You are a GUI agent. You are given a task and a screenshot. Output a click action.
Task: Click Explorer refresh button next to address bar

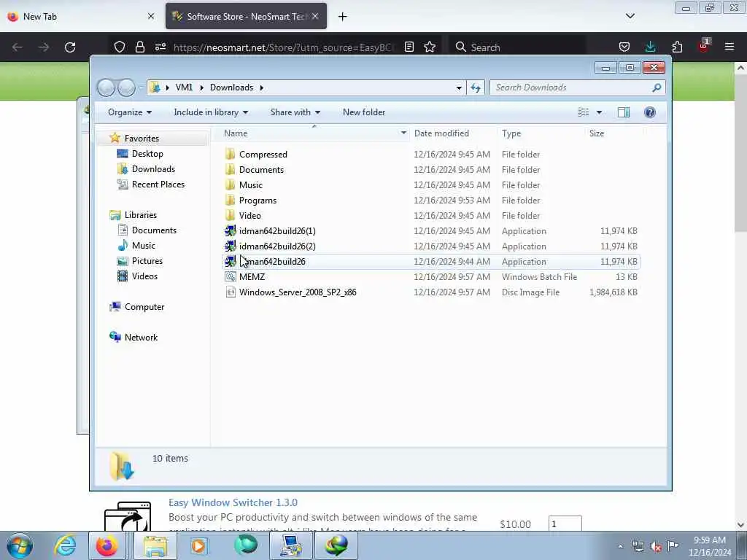pos(476,87)
